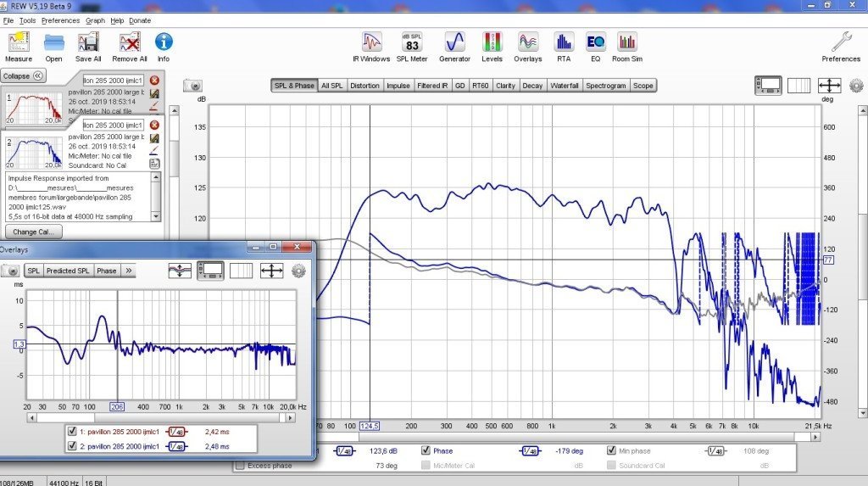The image size is (868, 486).
Task: Click notes box scroll-down arrow
Action: click(156, 216)
